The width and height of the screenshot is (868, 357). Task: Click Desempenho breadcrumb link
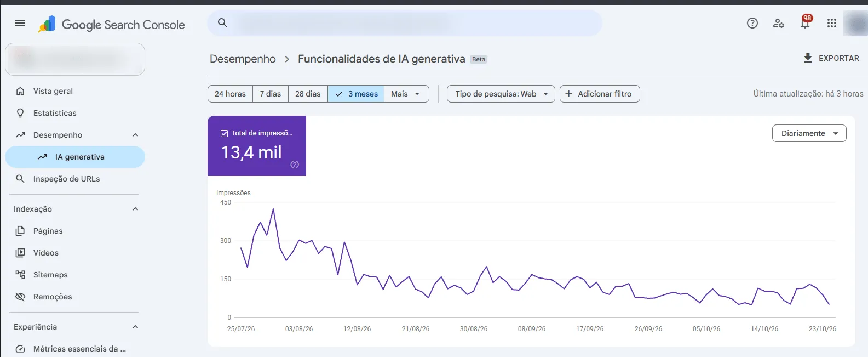pyautogui.click(x=243, y=59)
